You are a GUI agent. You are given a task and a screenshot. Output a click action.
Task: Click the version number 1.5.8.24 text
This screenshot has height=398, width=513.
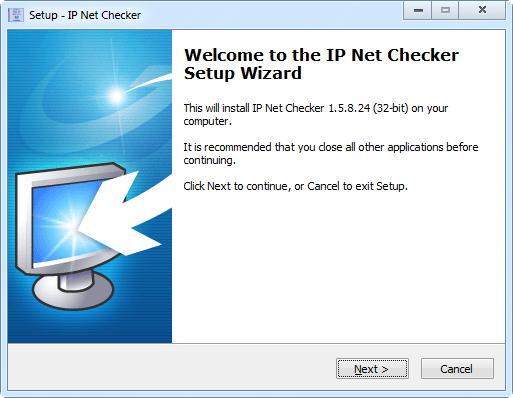click(x=349, y=108)
